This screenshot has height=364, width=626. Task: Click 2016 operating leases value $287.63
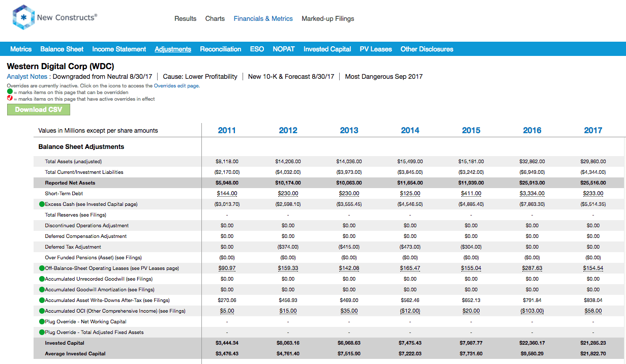click(x=532, y=268)
